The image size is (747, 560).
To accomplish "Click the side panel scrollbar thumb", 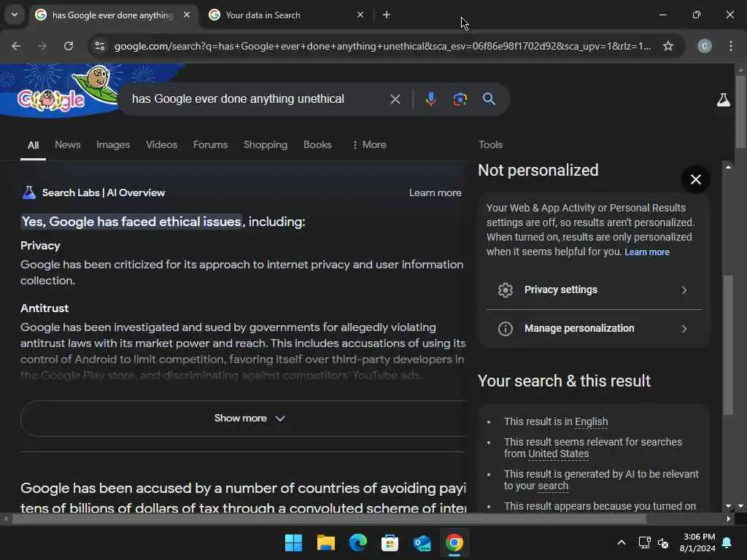I will [728, 345].
